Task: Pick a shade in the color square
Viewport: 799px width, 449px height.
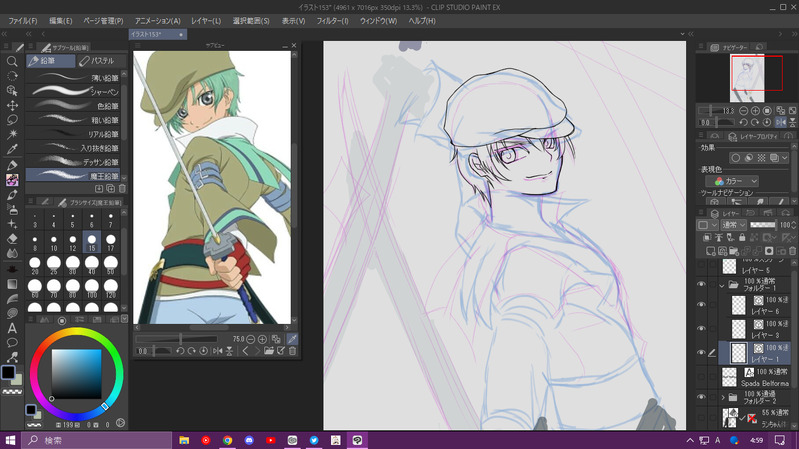Action: coord(76,374)
